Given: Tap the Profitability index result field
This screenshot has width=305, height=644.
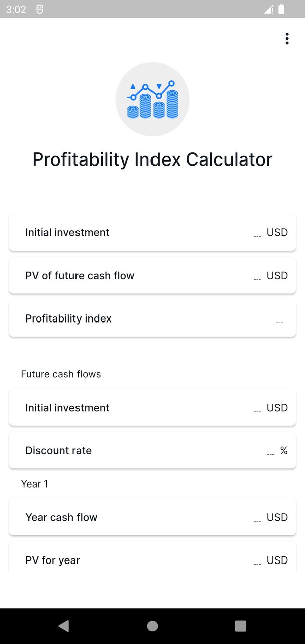Looking at the screenshot, I should [152, 318].
